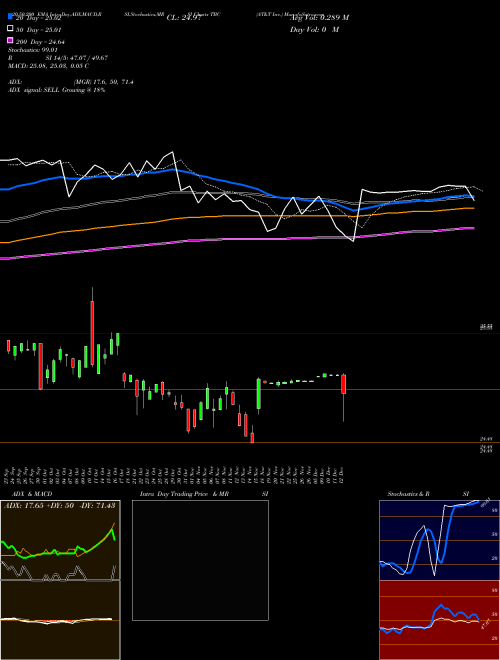The height and width of the screenshot is (660, 500).
Task: Open the blue Stochastics oscillator panel
Action: pos(439,540)
